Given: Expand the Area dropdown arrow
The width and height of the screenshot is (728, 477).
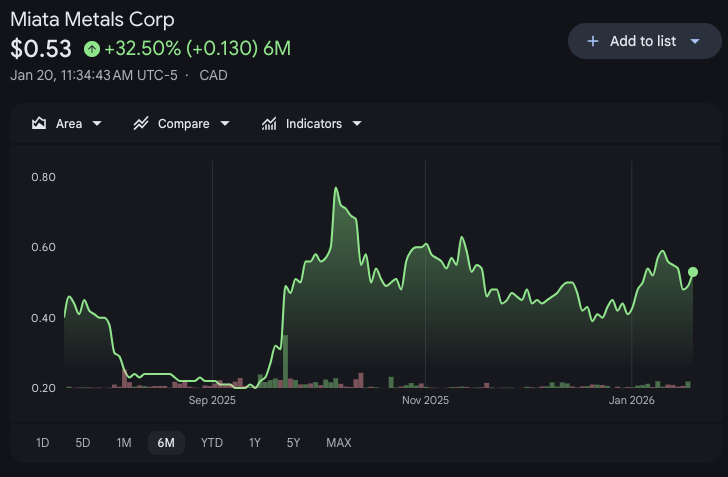Looking at the screenshot, I should (x=97, y=124).
